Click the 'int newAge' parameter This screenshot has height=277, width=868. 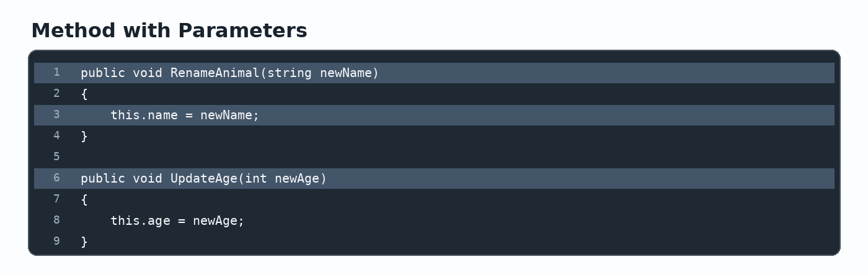point(282,179)
